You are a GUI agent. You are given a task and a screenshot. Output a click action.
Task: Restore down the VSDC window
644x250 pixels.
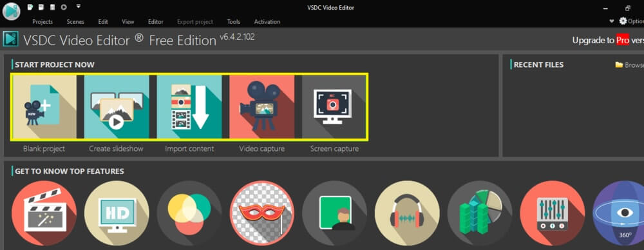coord(628,8)
